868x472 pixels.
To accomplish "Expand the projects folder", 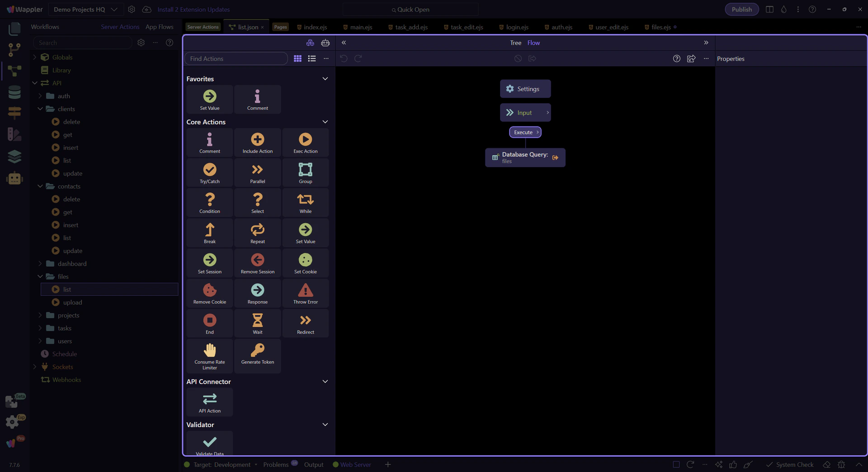I will click(40, 315).
